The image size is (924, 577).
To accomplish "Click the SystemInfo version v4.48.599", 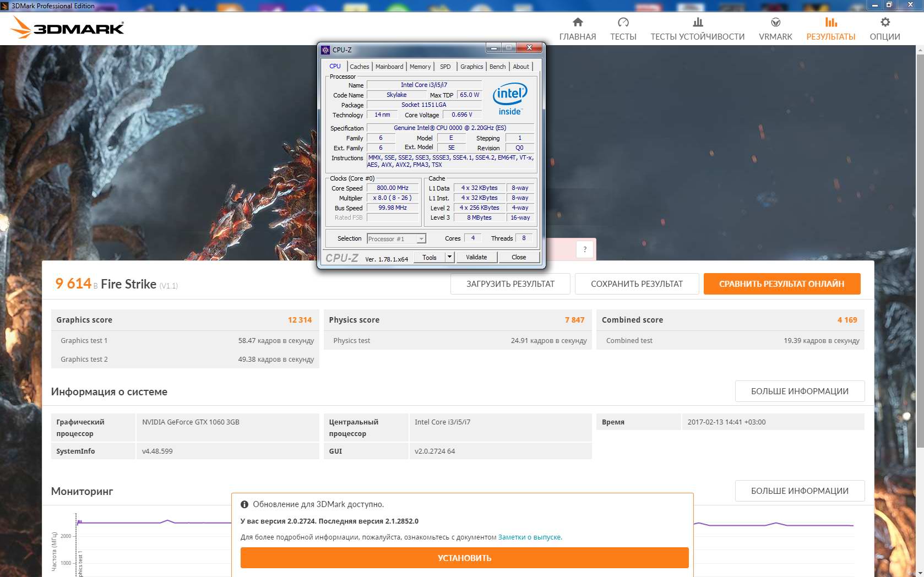I will point(157,451).
